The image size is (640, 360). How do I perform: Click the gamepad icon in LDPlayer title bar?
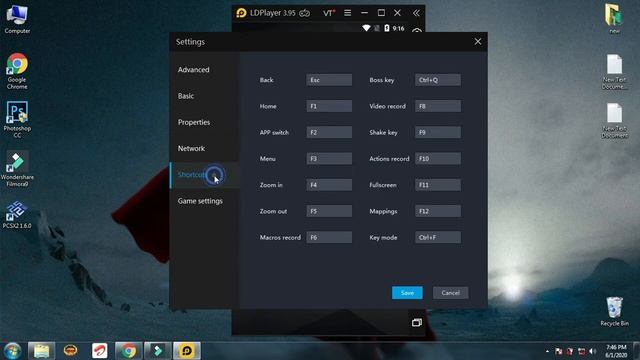pyautogui.click(x=304, y=13)
